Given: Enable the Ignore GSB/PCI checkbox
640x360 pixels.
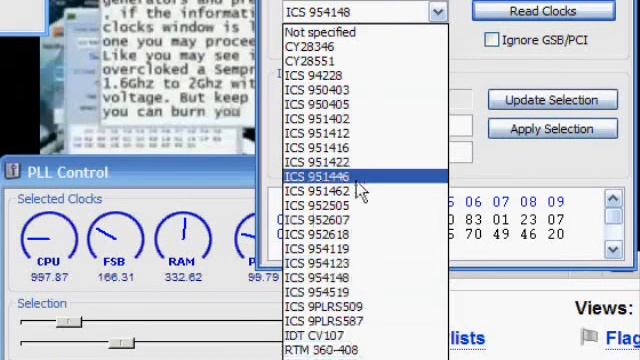Looking at the screenshot, I should click(491, 40).
